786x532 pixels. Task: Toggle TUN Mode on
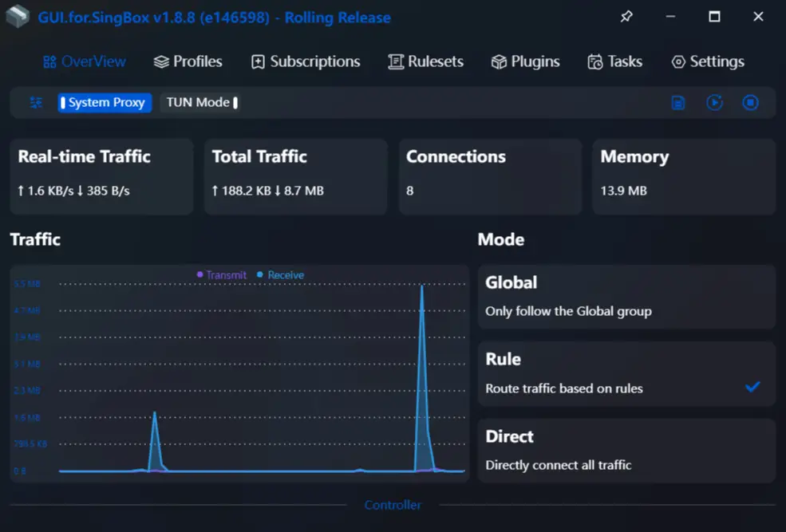[x=202, y=103]
